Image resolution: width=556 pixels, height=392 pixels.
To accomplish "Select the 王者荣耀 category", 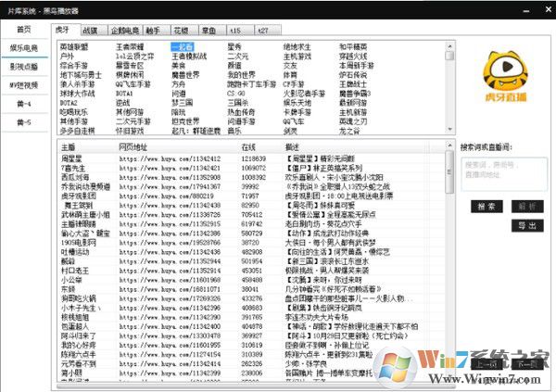I will pyautogui.click(x=130, y=47).
